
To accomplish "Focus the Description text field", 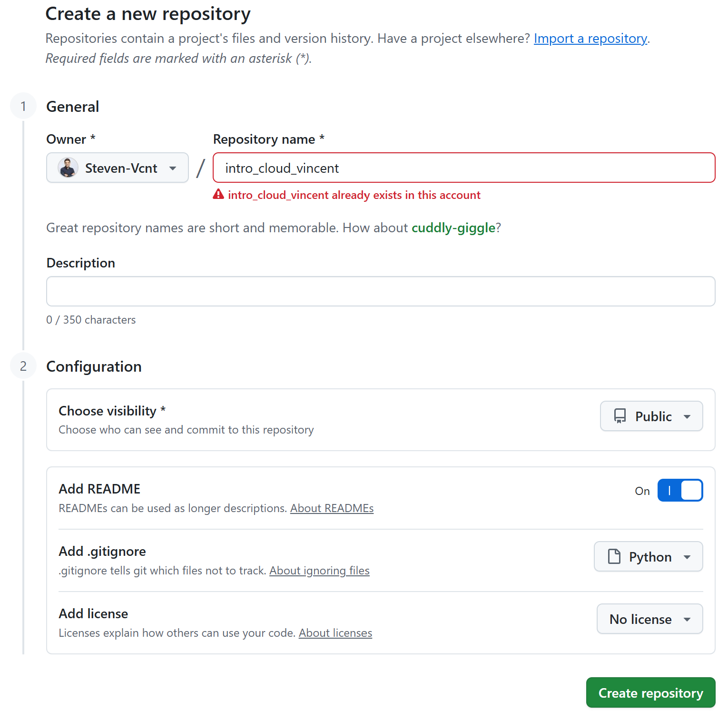I will (x=380, y=291).
